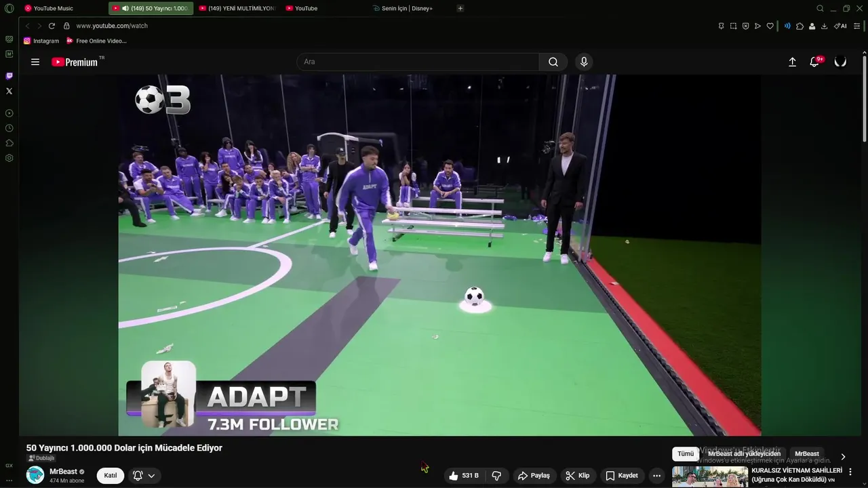The image size is (868, 488).
Task: Select 'MrBeast adlı yükleyiciden' chip
Action: coord(744,453)
